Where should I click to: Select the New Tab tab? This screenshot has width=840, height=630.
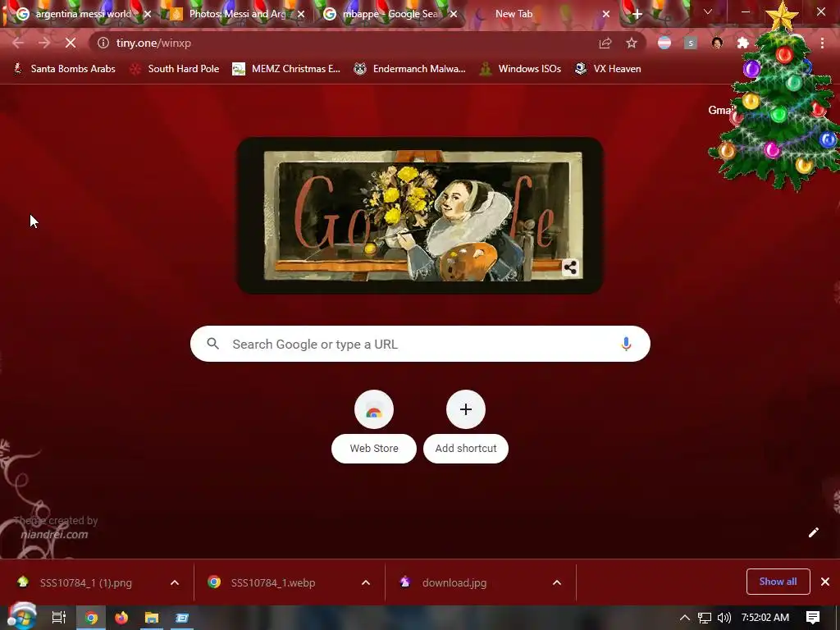pos(541,14)
